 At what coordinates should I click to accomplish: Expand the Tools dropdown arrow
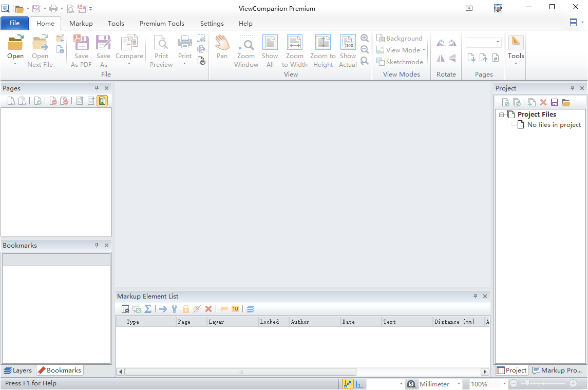pos(516,64)
